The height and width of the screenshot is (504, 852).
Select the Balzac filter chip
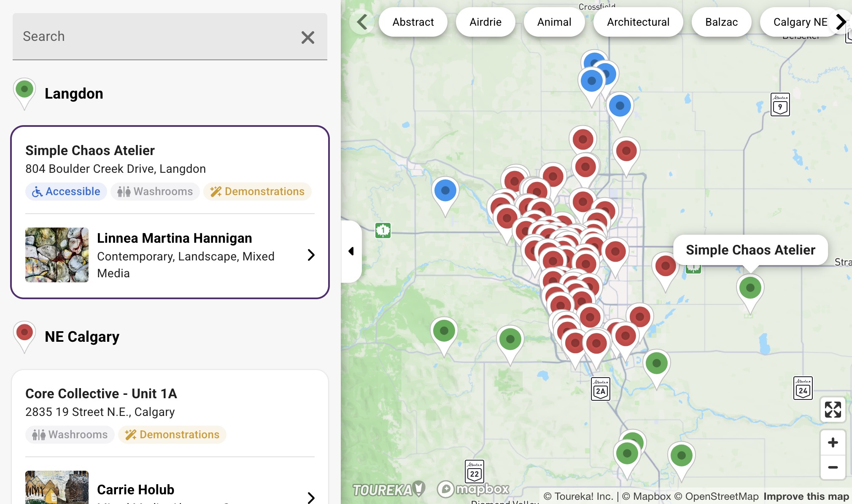(x=721, y=22)
